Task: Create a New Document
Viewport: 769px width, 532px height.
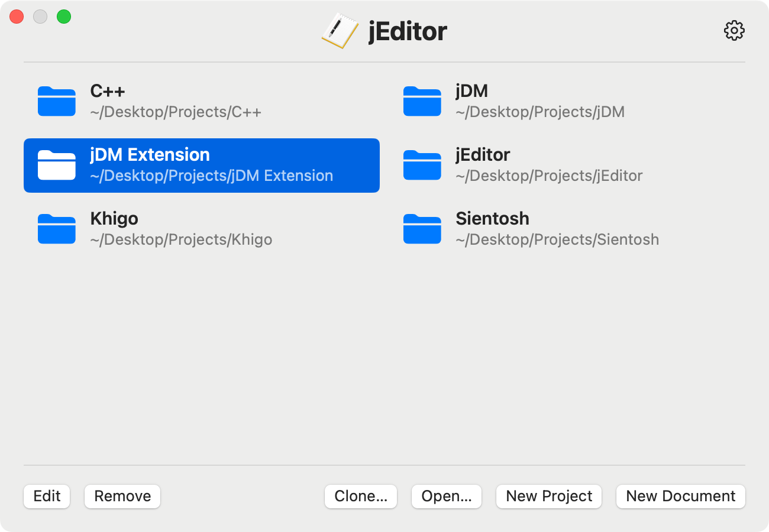Action: 681,497
